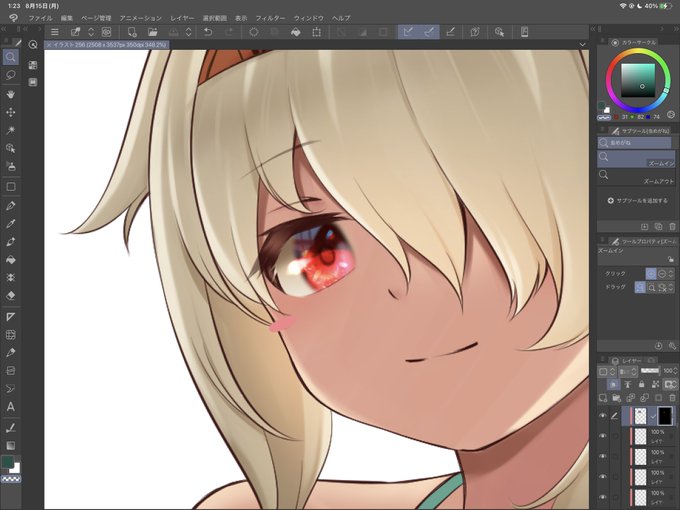Click the layer opacity slider bar
The width and height of the screenshot is (680, 510).
click(x=650, y=371)
